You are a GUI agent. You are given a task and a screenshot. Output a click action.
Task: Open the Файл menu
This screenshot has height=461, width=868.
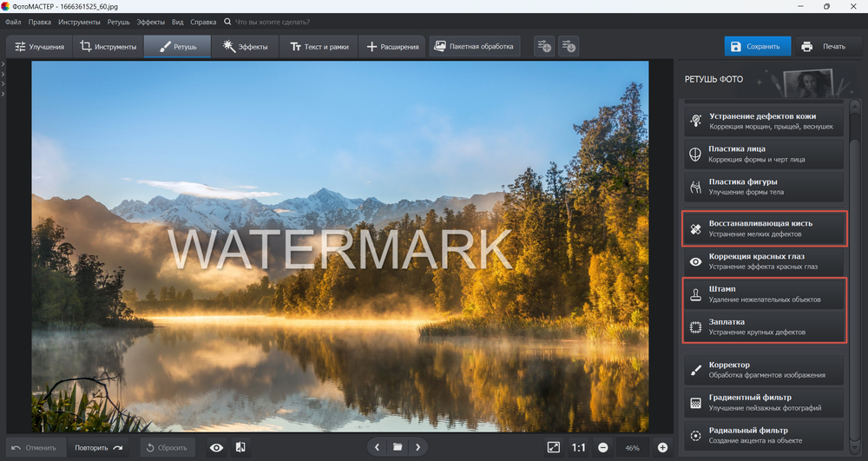point(13,21)
